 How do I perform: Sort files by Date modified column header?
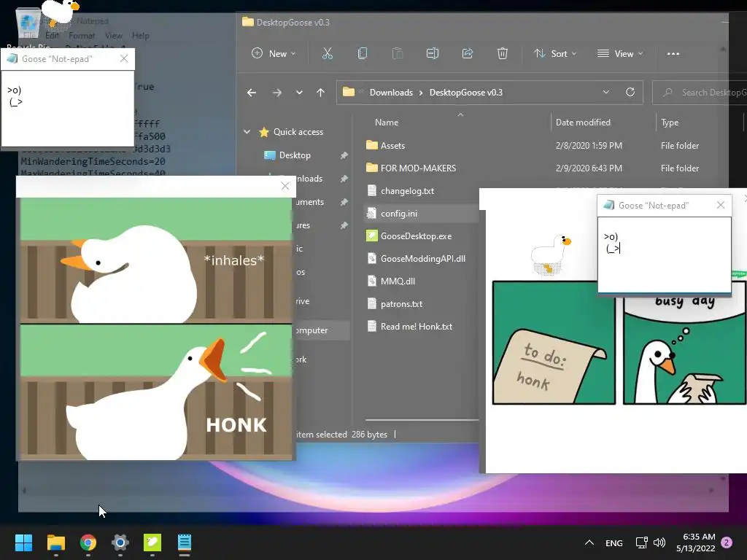583,122
